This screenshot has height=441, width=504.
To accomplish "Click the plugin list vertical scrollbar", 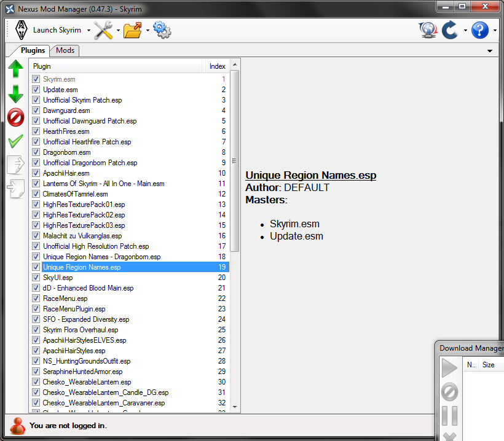I will pyautogui.click(x=235, y=160).
